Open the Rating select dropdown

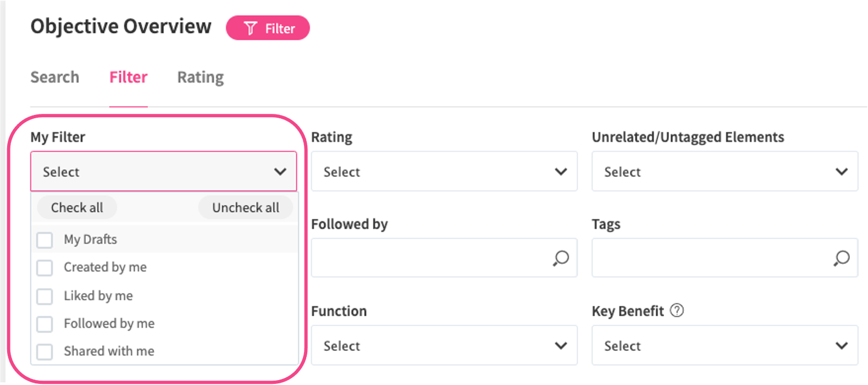coord(444,172)
